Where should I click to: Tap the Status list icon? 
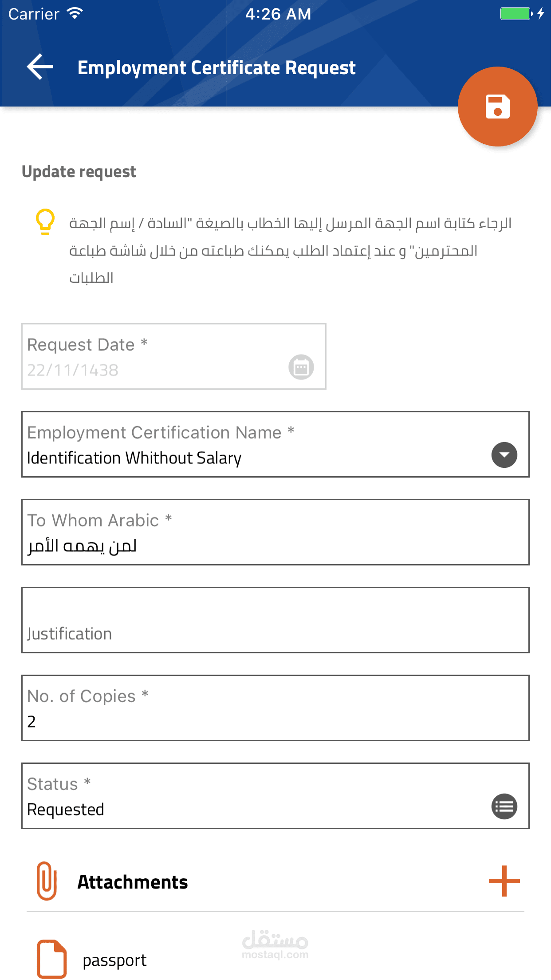click(504, 806)
